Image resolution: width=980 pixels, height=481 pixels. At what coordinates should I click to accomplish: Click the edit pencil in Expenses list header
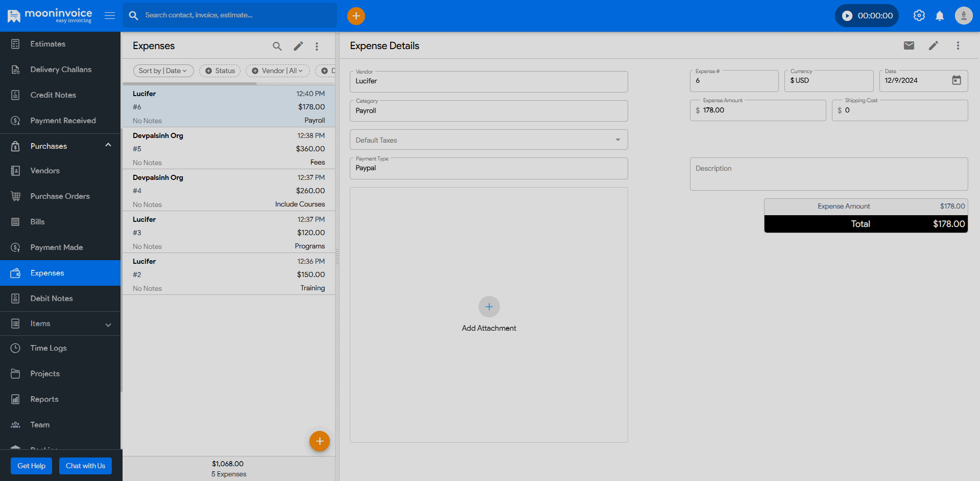pyautogui.click(x=298, y=46)
